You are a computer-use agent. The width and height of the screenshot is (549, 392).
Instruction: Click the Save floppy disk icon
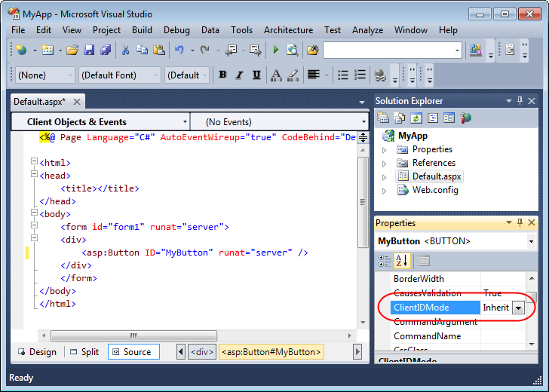pyautogui.click(x=89, y=50)
